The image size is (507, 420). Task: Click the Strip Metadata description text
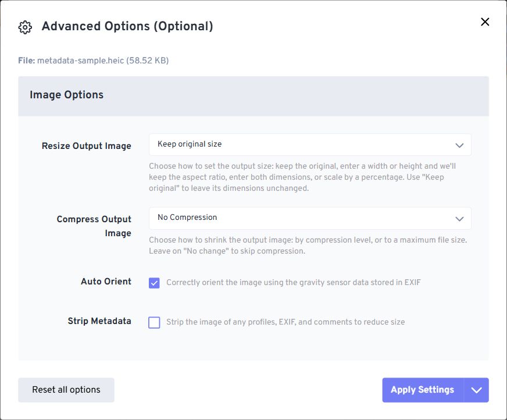coord(285,322)
